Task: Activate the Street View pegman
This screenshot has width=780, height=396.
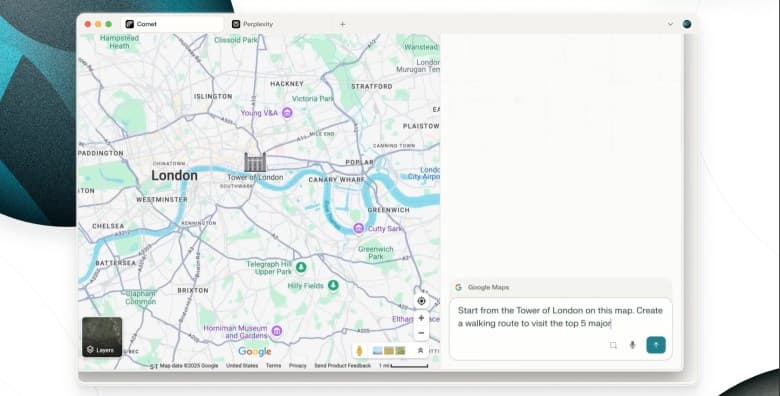Action: [x=359, y=351]
